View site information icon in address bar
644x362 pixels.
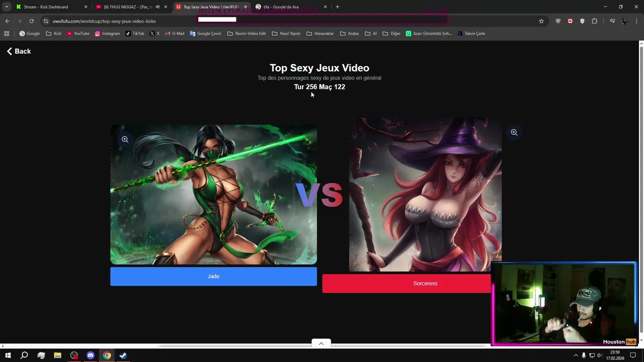pyautogui.click(x=46, y=21)
